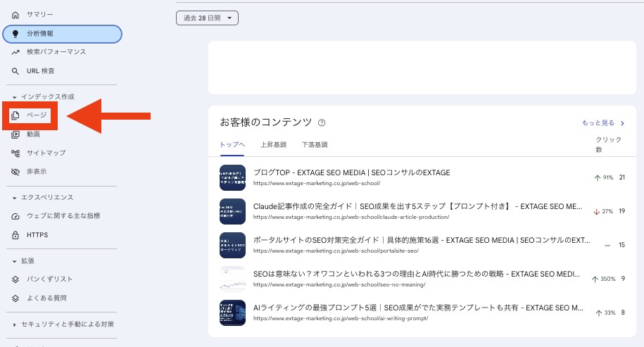Click the URL ending ai-writing-prompt/
The image size is (644, 347).
pos(341,318)
